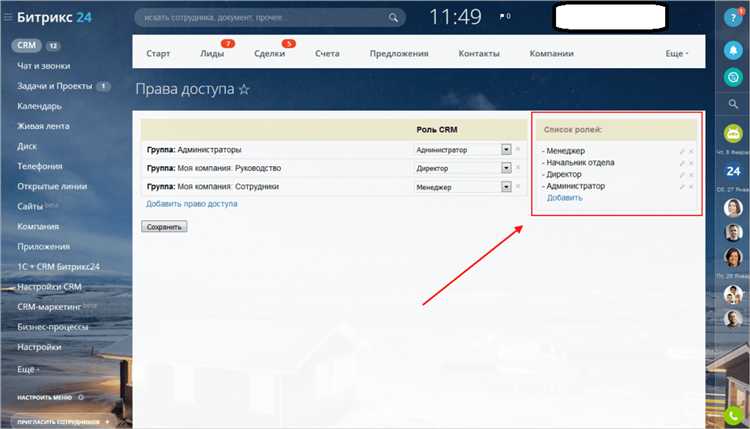Open chat with last man avatar in sidebar
Screen dimensions: 750x429
(x=733, y=319)
